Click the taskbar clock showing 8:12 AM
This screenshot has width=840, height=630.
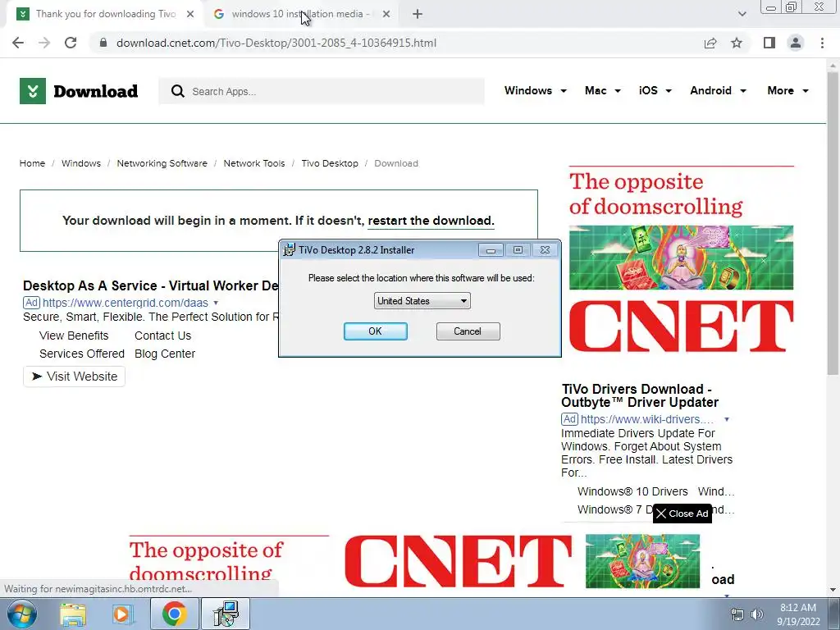(798, 614)
